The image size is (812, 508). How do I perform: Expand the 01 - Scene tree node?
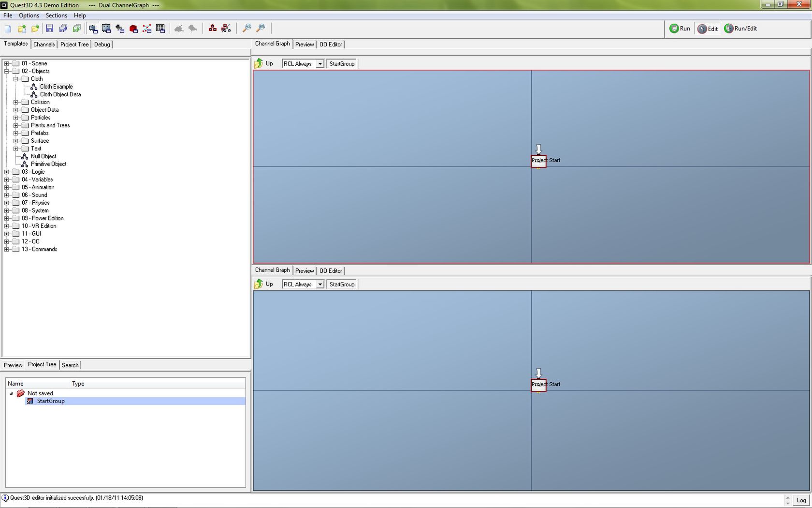(5, 63)
